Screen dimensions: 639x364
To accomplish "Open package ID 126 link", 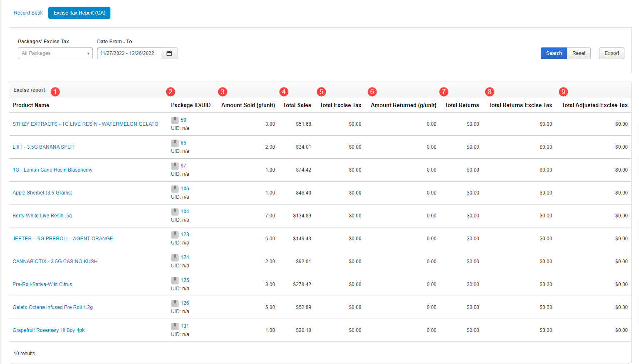I will pyautogui.click(x=185, y=303).
